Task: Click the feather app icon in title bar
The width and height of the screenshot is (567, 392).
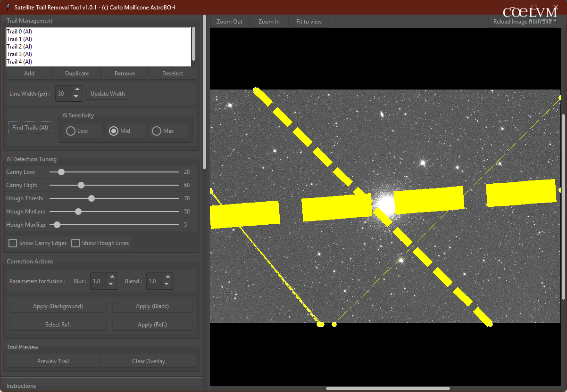Action: pos(8,7)
